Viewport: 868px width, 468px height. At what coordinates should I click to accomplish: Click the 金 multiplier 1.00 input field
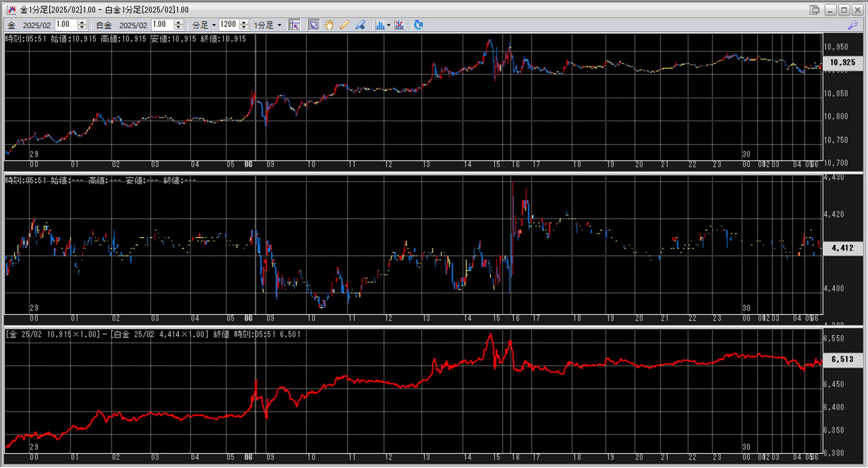66,25
